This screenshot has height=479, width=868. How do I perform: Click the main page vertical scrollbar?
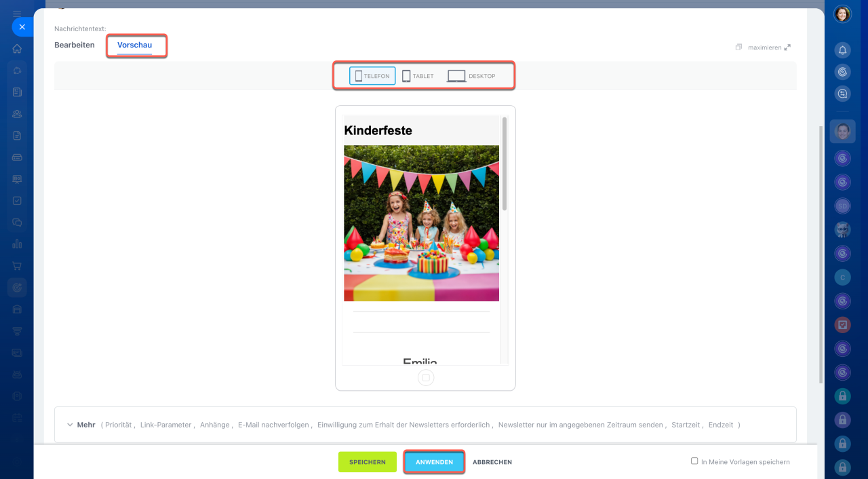tap(822, 254)
